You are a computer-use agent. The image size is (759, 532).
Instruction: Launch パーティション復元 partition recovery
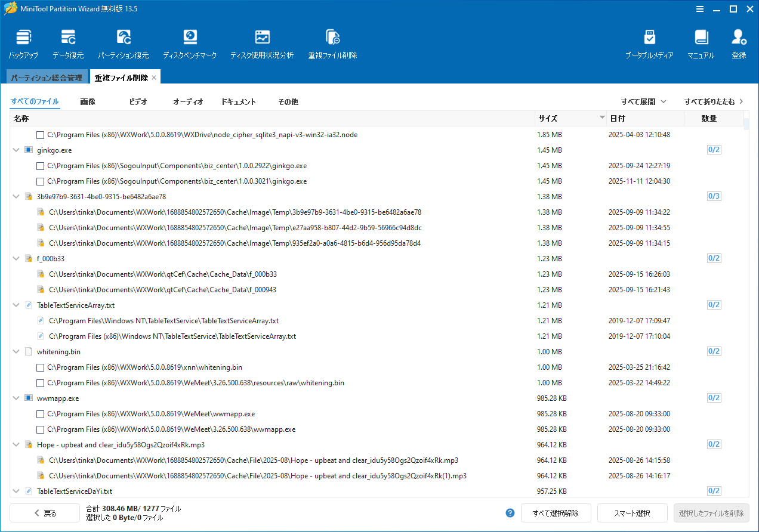click(124, 44)
